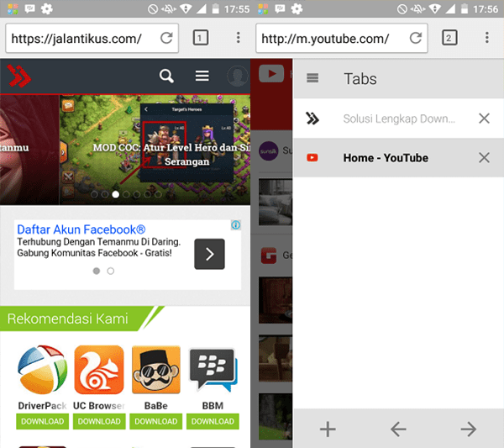504x448 pixels.
Task: Reload the jalantikus.com page
Action: pyautogui.click(x=166, y=38)
